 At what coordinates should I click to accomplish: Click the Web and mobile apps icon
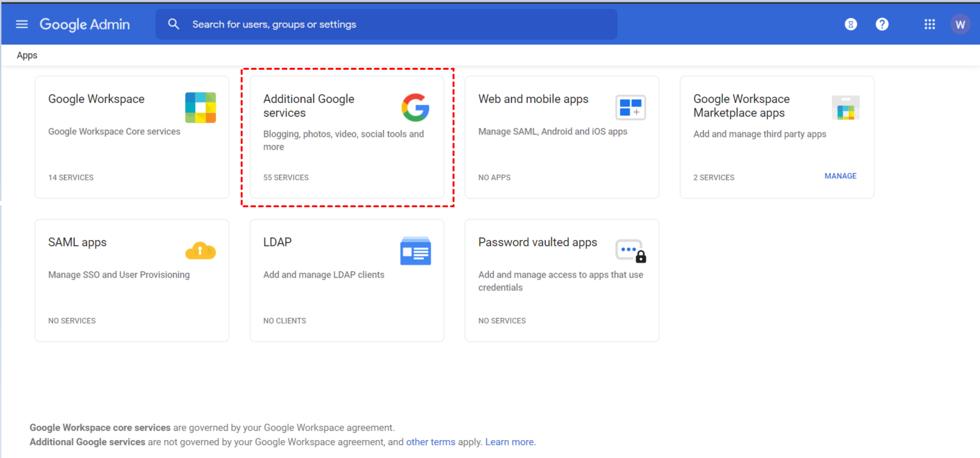point(631,107)
